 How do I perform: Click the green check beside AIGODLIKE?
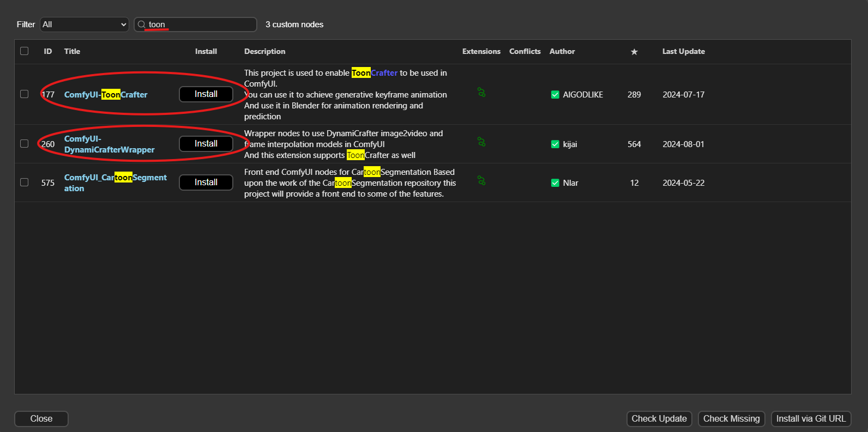(555, 95)
